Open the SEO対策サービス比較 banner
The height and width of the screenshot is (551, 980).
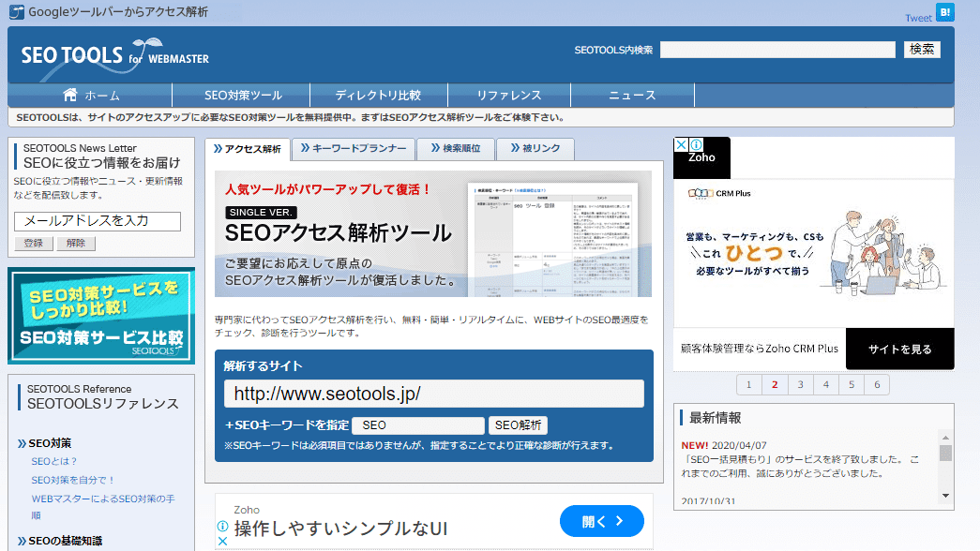101,316
